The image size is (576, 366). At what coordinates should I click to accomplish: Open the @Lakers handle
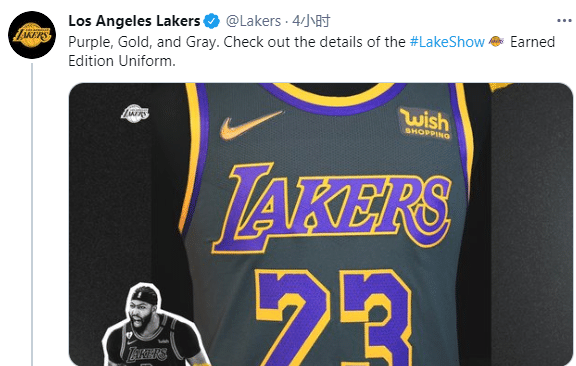pos(253,21)
